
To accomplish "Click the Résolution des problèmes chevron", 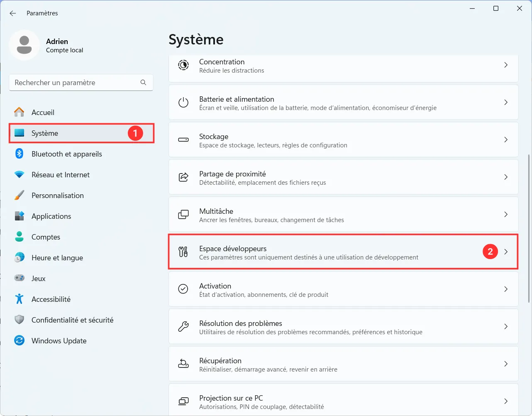I will pyautogui.click(x=506, y=326).
